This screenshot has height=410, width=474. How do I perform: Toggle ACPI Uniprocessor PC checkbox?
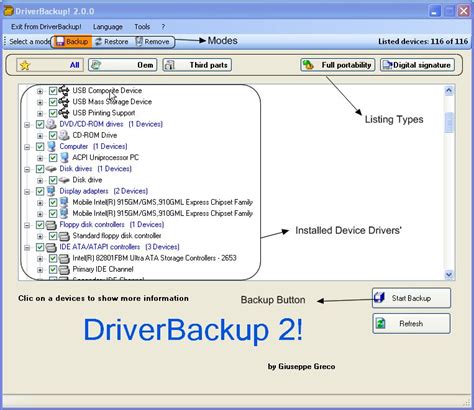click(53, 158)
